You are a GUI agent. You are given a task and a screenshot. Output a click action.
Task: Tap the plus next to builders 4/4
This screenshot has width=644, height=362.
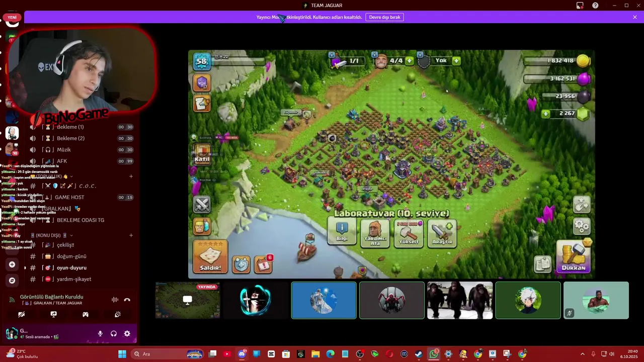[409, 61]
